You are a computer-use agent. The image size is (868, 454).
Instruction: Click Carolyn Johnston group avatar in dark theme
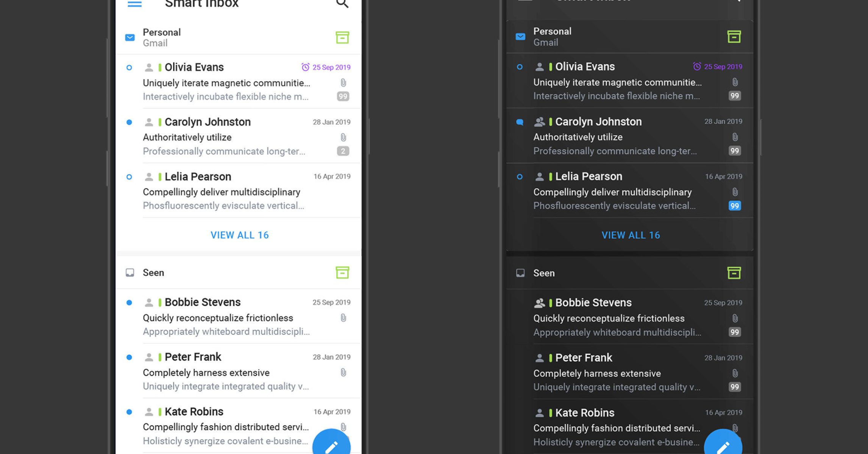point(539,122)
